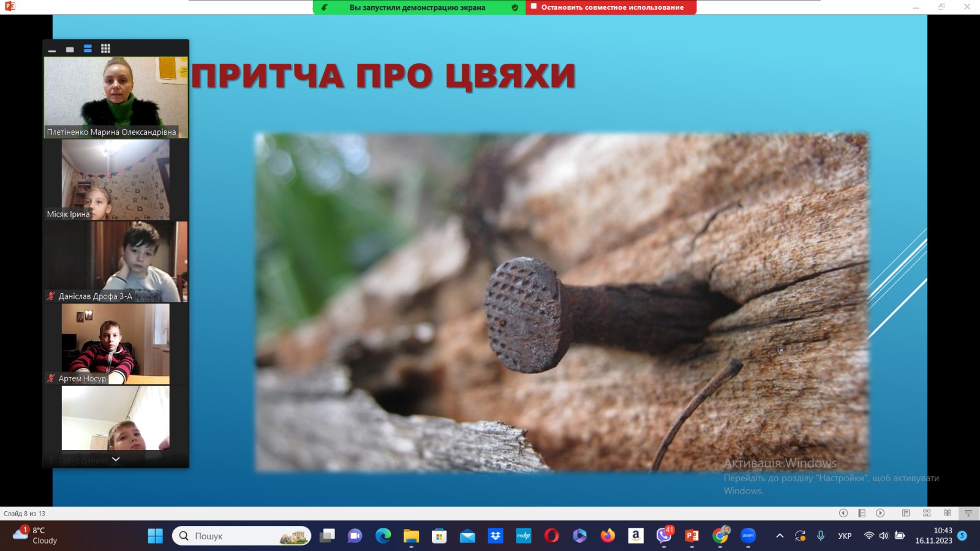Switch Zoom panel to single active speaker view
980x551 pixels.
[70, 49]
